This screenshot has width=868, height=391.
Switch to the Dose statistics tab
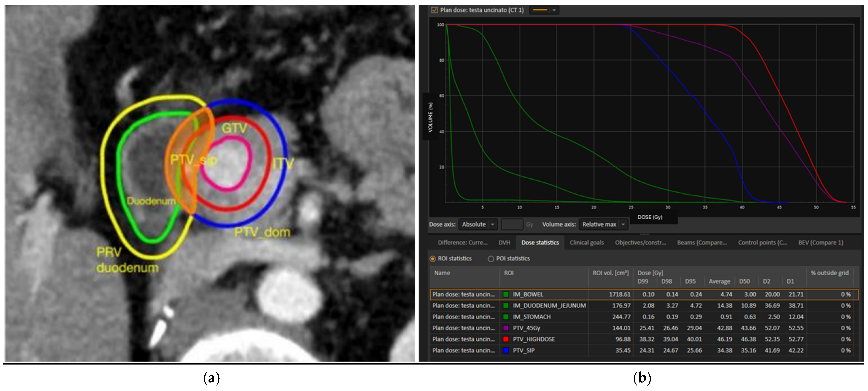pyautogui.click(x=540, y=242)
